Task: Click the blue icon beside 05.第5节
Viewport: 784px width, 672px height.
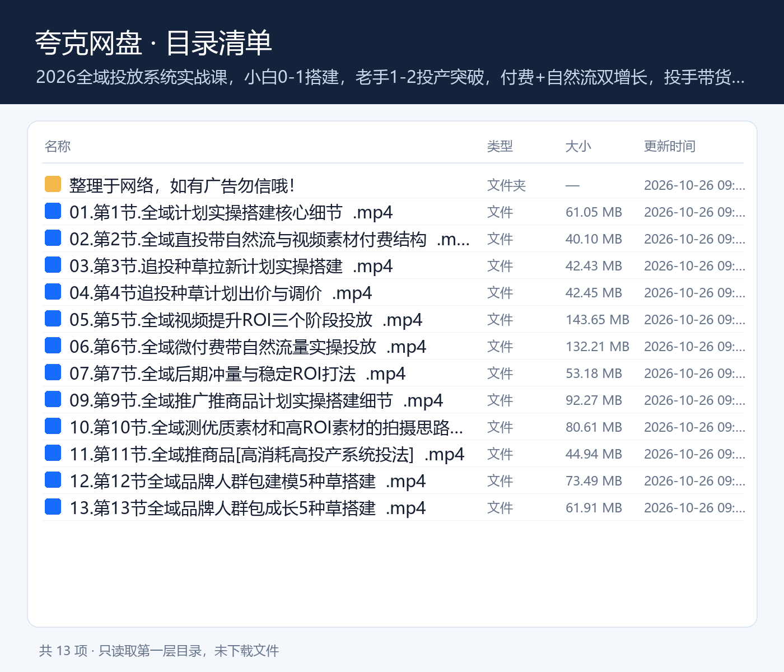Action: tap(53, 319)
